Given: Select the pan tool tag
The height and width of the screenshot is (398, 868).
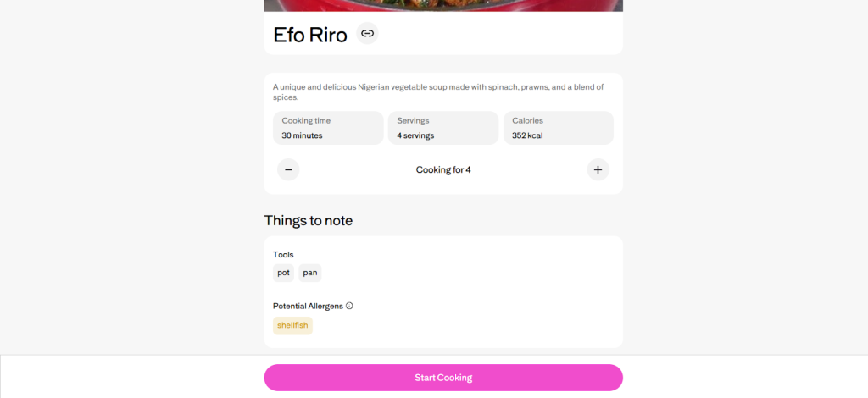Looking at the screenshot, I should click(309, 273).
